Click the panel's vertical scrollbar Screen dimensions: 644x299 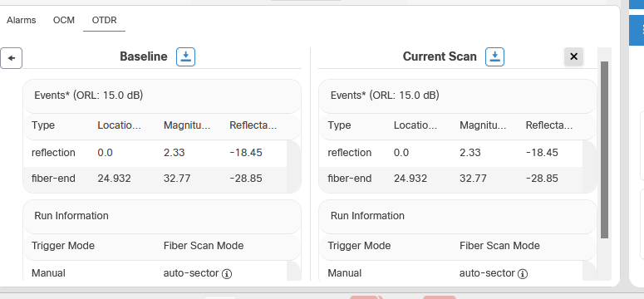click(x=604, y=149)
